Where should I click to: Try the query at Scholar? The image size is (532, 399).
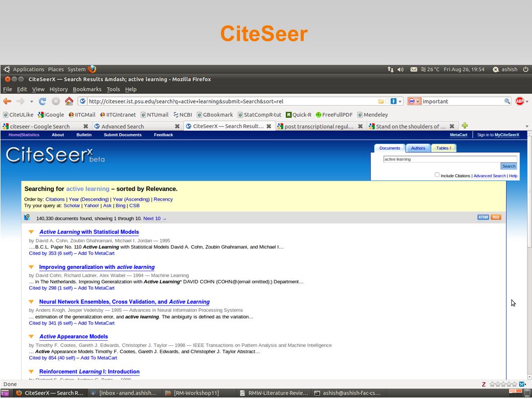[71, 205]
